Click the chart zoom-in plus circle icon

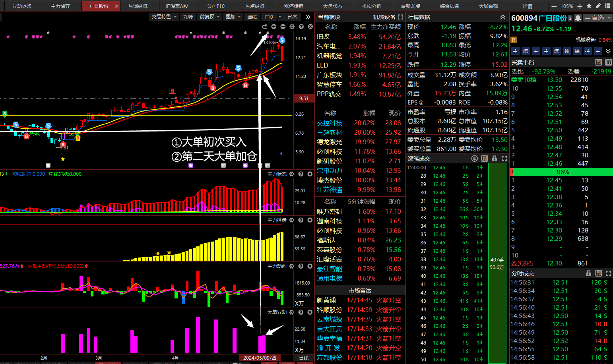click(x=274, y=27)
